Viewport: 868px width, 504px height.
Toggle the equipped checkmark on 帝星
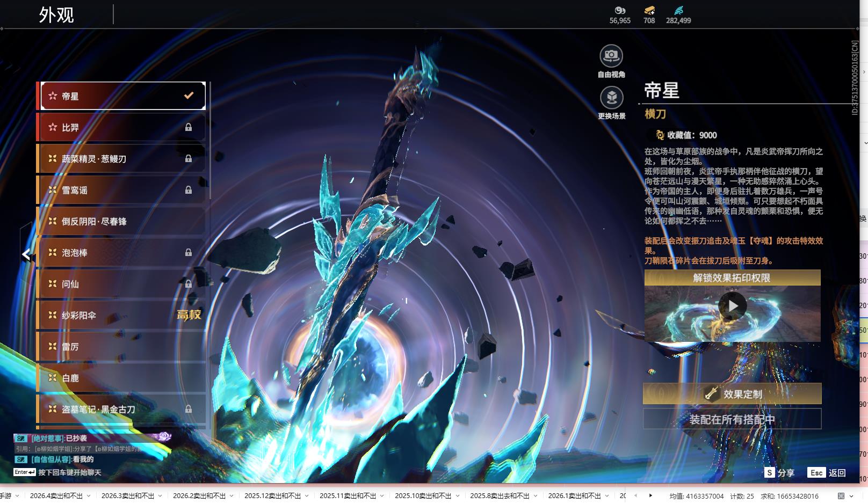click(x=189, y=96)
